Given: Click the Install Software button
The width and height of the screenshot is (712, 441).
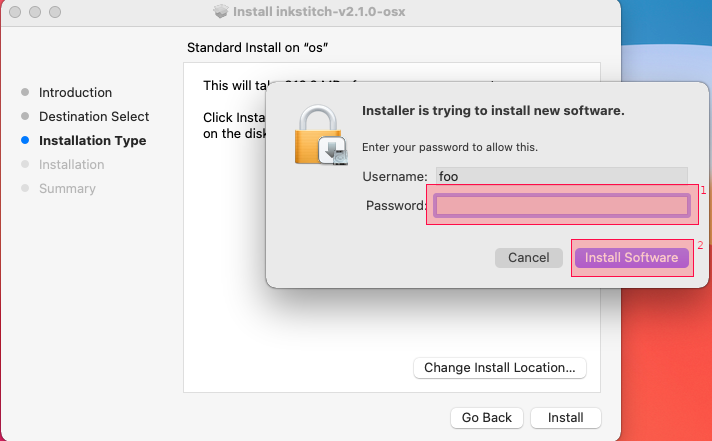Looking at the screenshot, I should tap(632, 258).
